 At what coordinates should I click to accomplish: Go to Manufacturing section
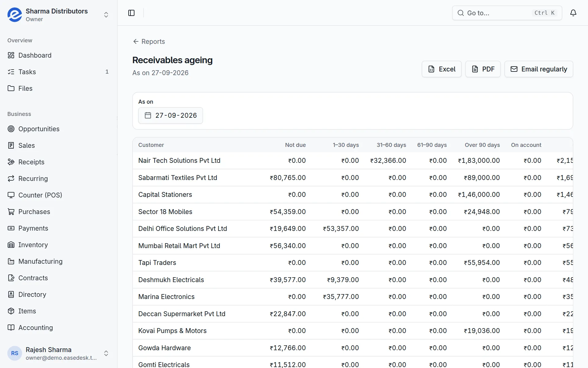pos(58,261)
